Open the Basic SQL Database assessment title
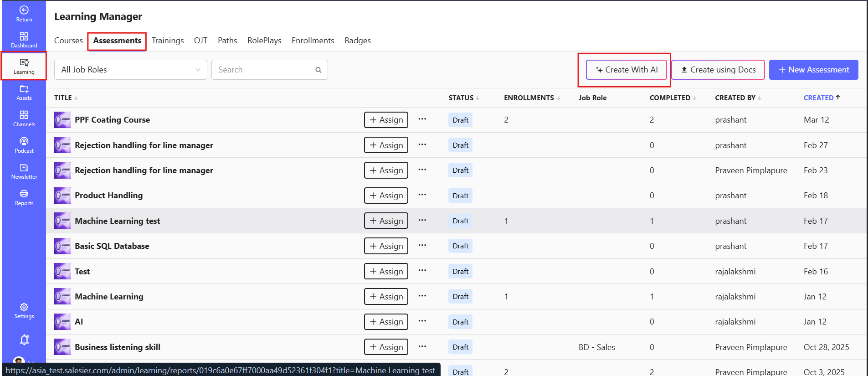The width and height of the screenshot is (868, 376). (112, 246)
